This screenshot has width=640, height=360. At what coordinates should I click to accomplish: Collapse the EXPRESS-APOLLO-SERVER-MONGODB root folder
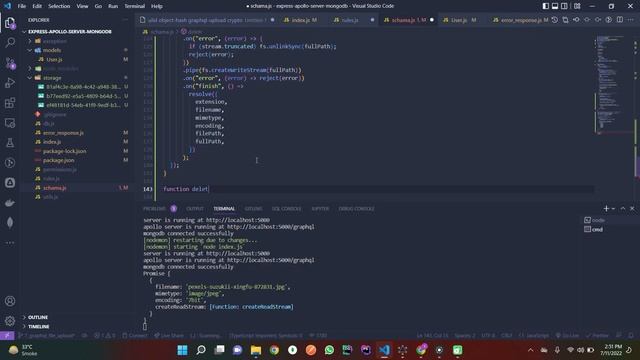69,31
